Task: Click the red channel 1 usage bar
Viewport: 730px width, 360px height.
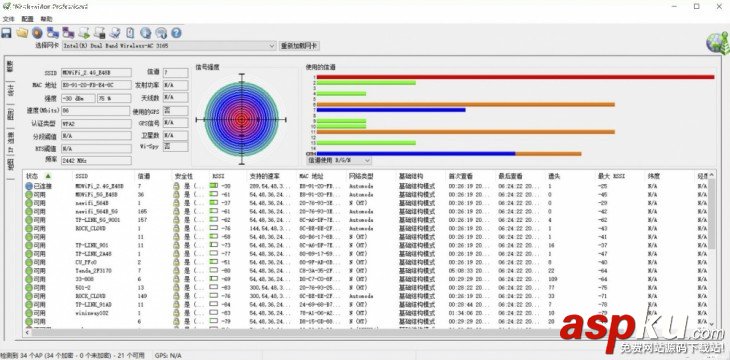Action: point(515,77)
